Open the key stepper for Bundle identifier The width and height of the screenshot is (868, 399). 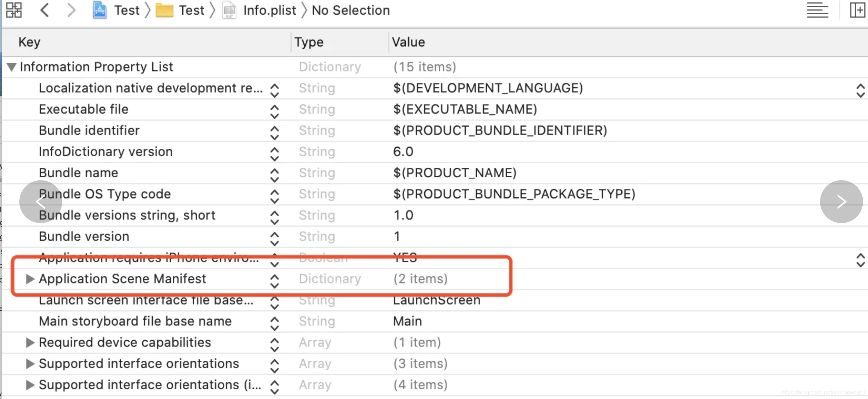tap(274, 133)
